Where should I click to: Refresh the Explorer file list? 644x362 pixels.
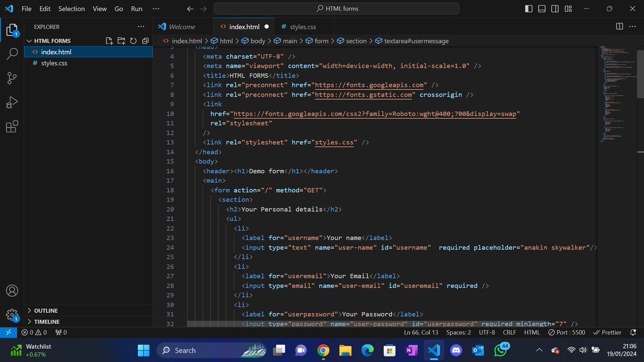click(133, 40)
